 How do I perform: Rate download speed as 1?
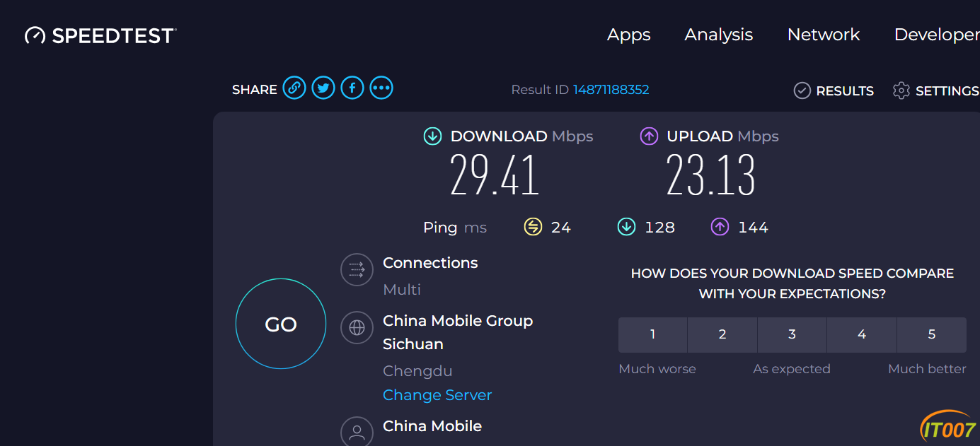pos(653,334)
